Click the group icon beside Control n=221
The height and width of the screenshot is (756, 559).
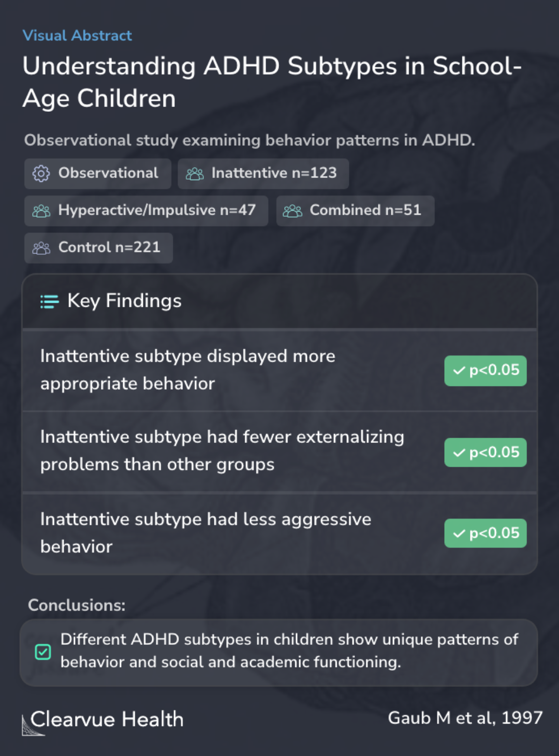point(41,248)
